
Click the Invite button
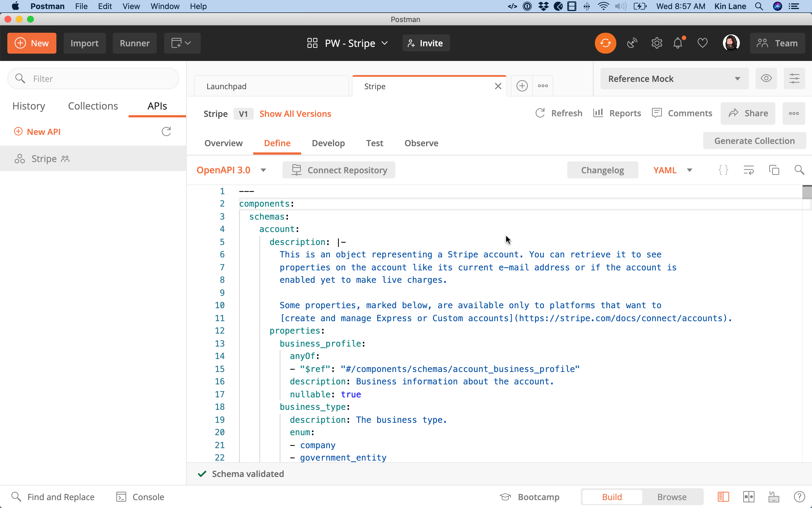pyautogui.click(x=426, y=43)
